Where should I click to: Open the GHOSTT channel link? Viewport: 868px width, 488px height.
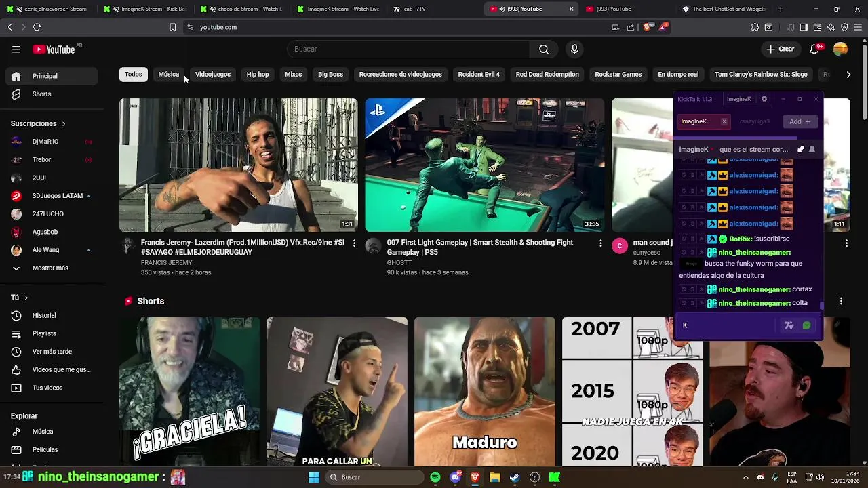(x=399, y=262)
